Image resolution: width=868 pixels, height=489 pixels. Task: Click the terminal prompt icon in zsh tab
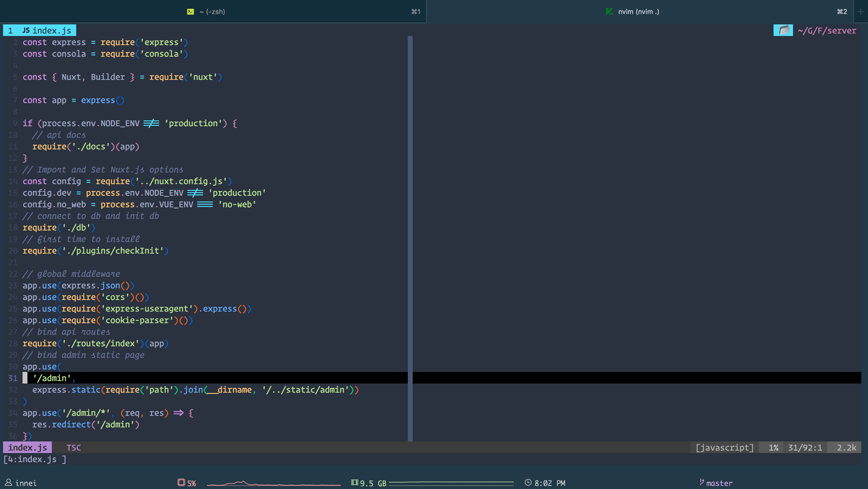point(190,12)
